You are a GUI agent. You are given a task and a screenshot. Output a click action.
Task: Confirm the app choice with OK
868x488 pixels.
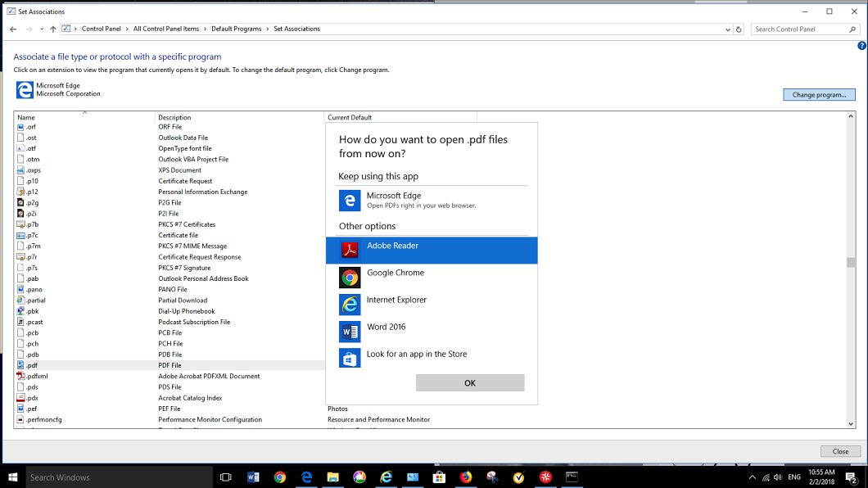tap(469, 383)
